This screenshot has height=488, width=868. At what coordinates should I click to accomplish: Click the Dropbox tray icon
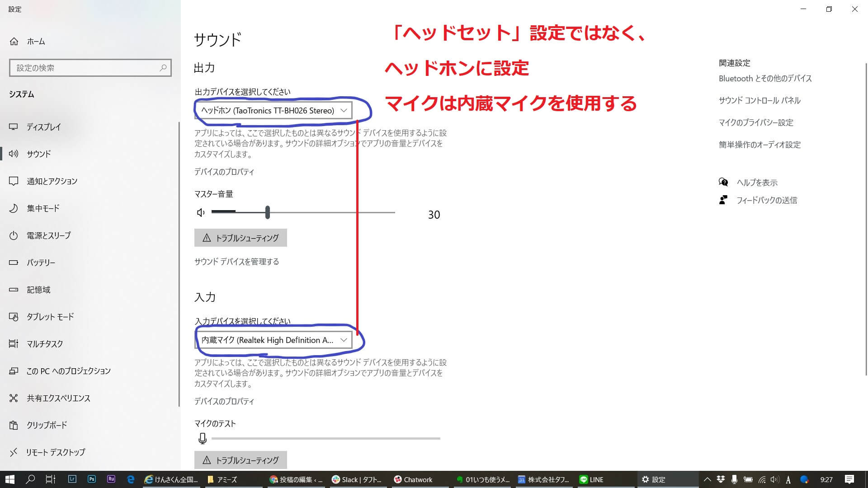[721, 479]
